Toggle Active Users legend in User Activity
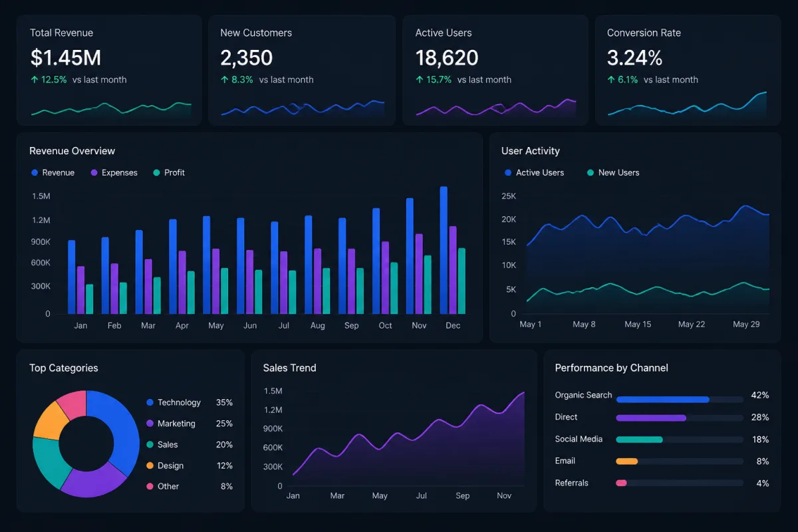Screen dimensions: 798x532 tap(534, 173)
